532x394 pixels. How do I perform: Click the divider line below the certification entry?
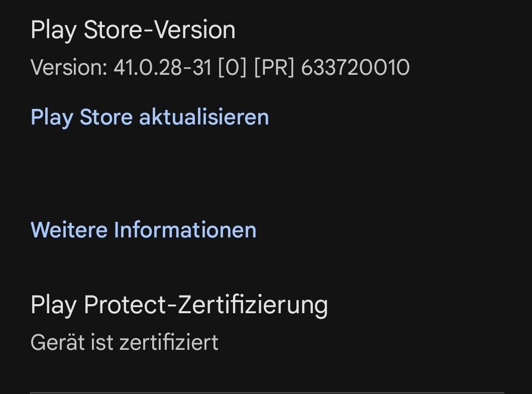point(267,392)
